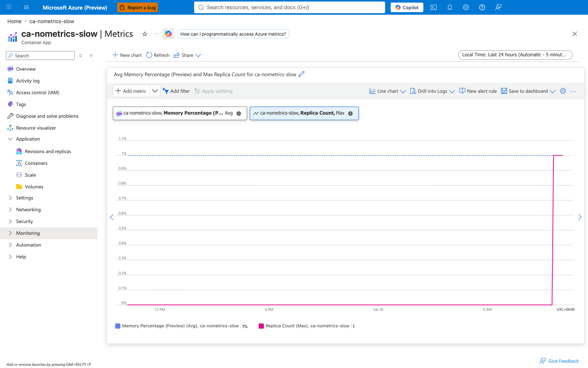Viewport: 588px width, 368px height.
Task: Open the feedback icon in header
Action: click(x=498, y=7)
